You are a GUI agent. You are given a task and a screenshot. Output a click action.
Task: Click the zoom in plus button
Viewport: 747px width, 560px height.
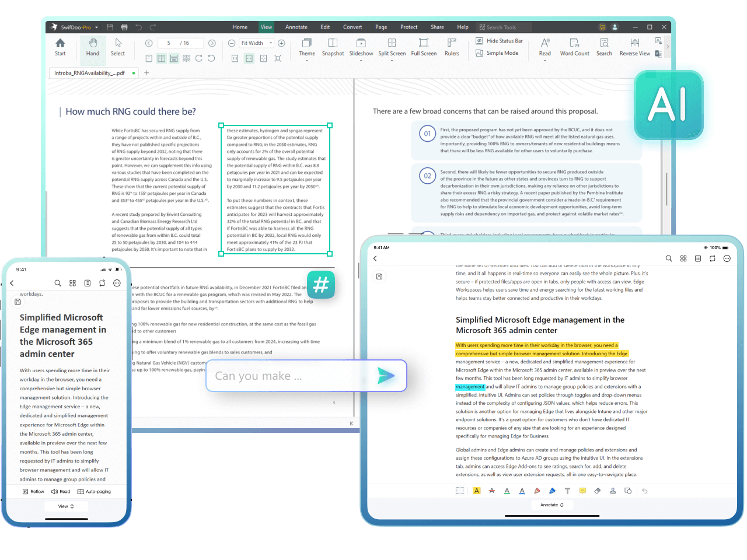pos(281,43)
